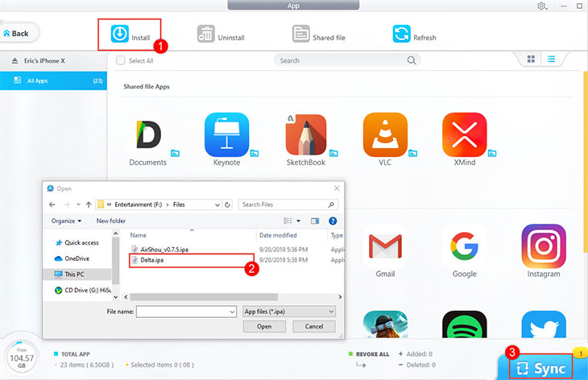Open the File name combo box dropdown

(232, 312)
